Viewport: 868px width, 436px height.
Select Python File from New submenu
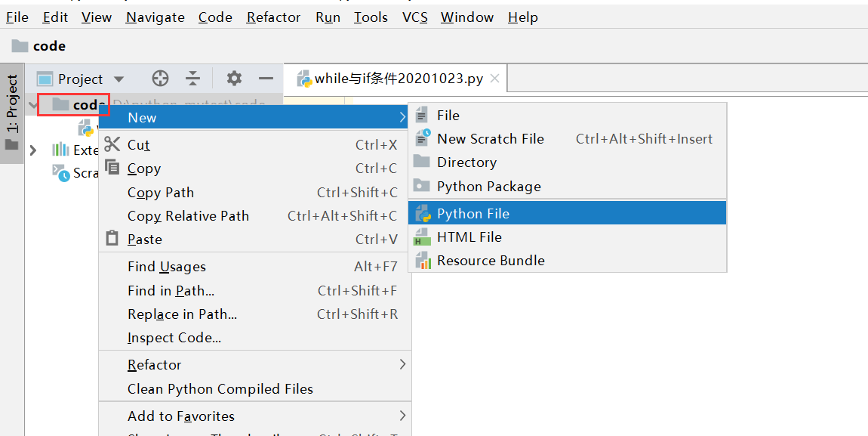click(x=472, y=213)
